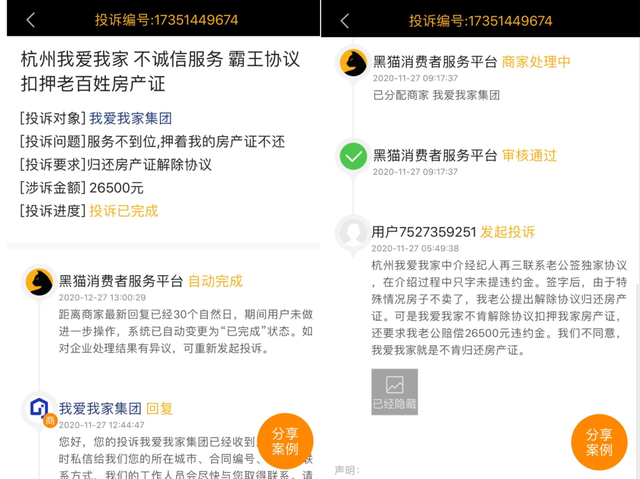The width and height of the screenshot is (640, 479).
Task: Tap the back arrow above the complaint title
Action: (x=30, y=20)
